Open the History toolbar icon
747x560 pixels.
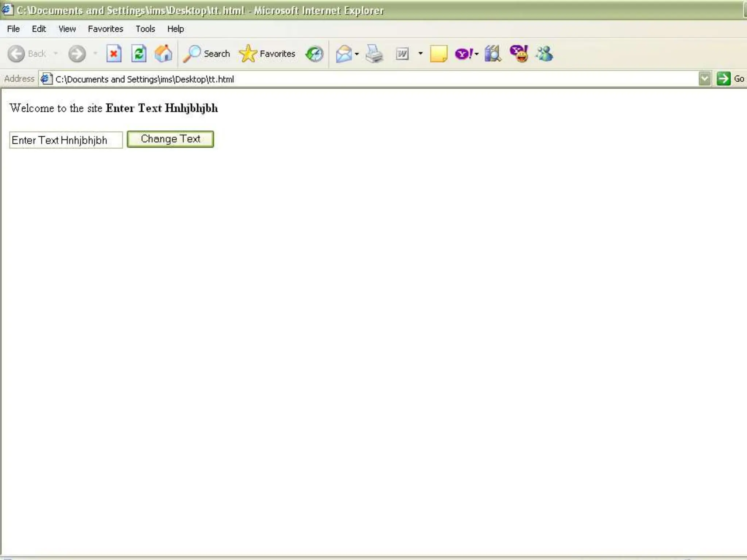click(314, 54)
